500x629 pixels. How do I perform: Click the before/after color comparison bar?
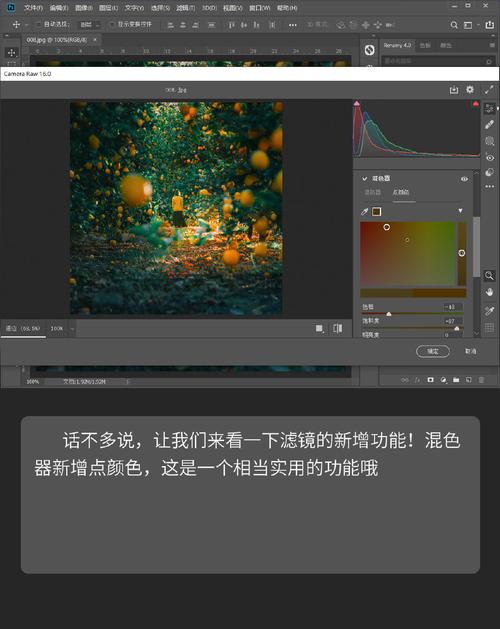tap(413, 292)
